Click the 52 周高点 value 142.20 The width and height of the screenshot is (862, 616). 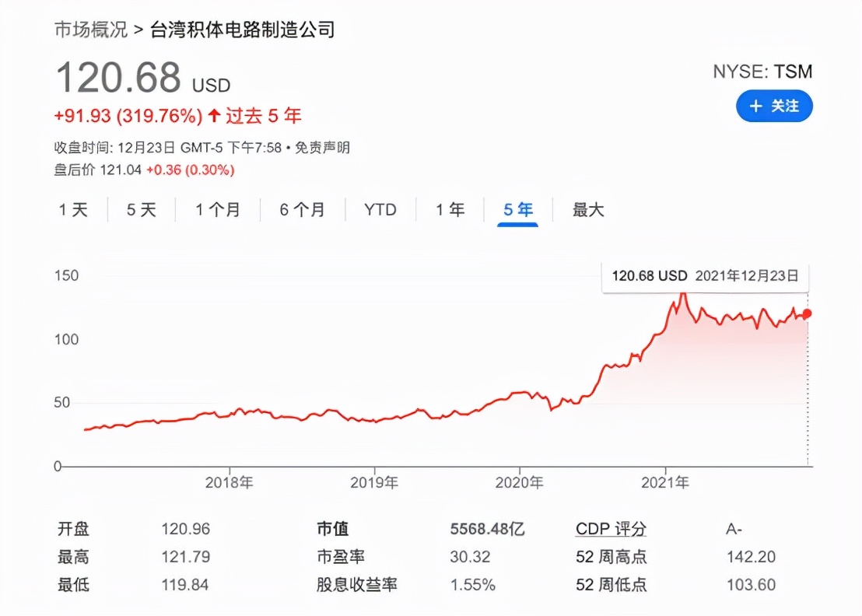pos(751,557)
